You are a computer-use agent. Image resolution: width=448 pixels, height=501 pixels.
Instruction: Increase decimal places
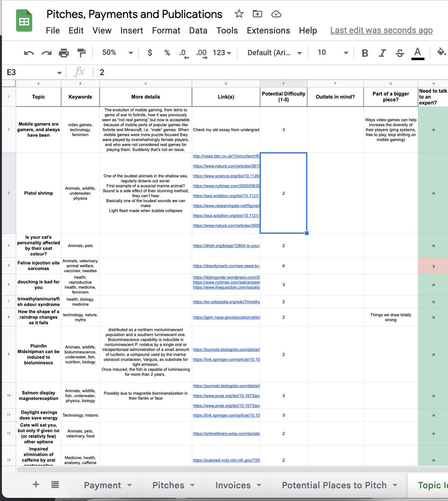coord(201,53)
